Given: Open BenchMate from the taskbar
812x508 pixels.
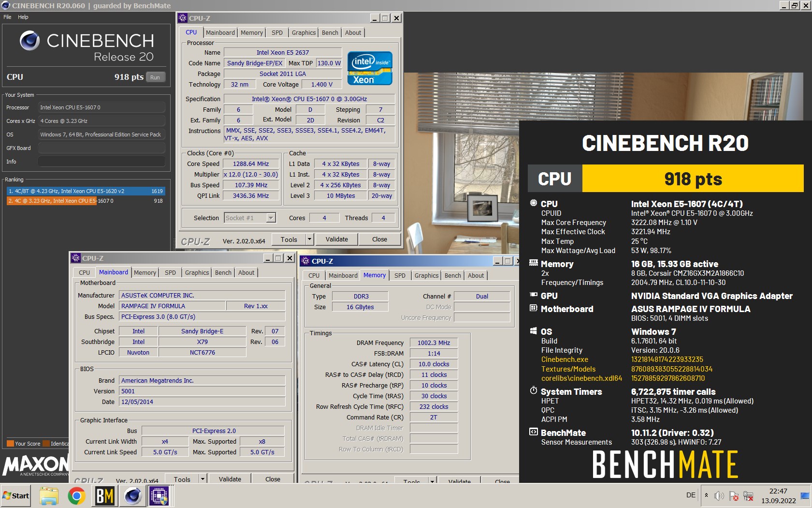Looking at the screenshot, I should 104,496.
